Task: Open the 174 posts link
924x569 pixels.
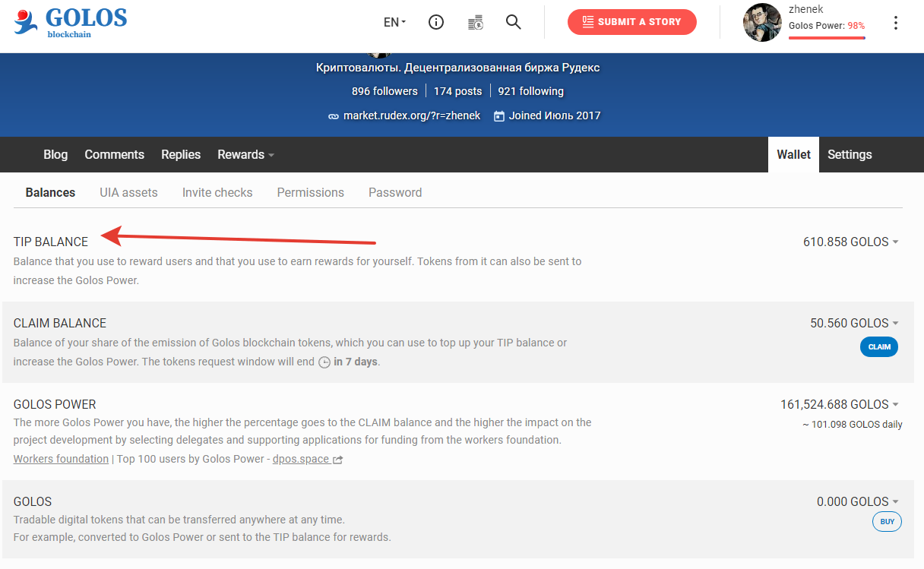Action: [458, 91]
